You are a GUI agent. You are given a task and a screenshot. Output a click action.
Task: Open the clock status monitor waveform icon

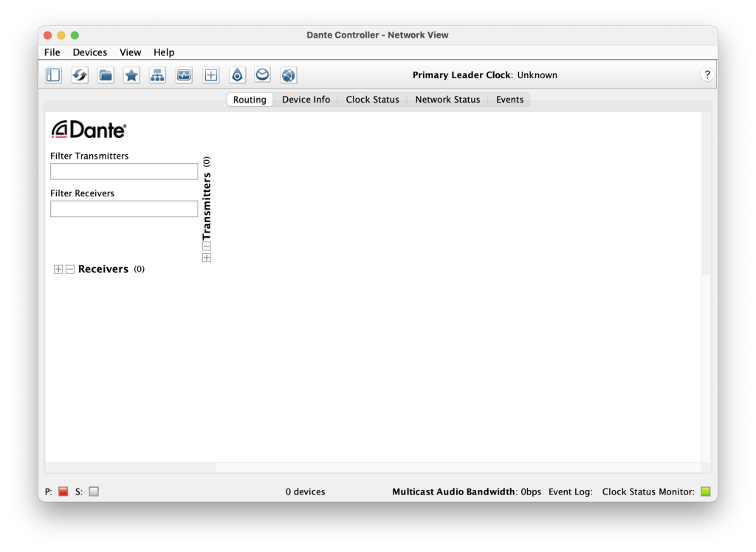[x=184, y=75]
